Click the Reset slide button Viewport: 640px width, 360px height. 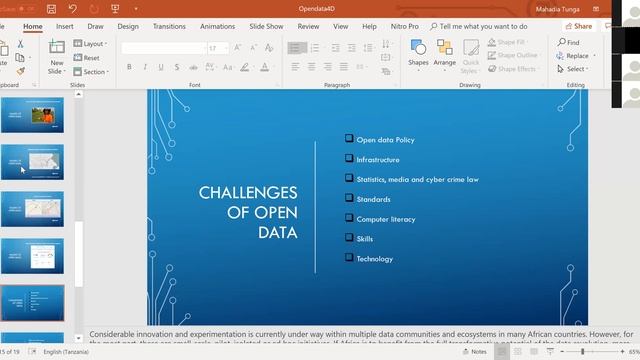pos(87,58)
